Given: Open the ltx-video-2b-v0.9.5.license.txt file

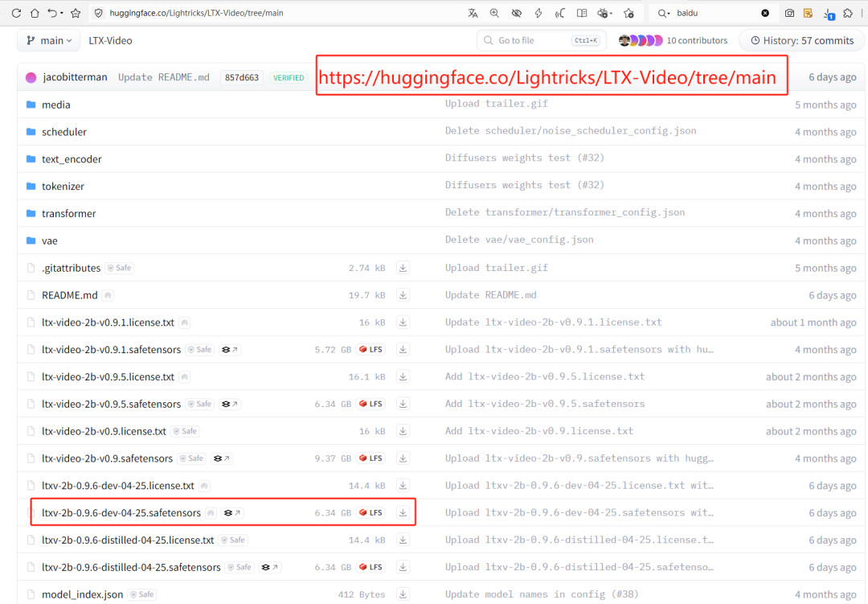Looking at the screenshot, I should click(x=108, y=377).
